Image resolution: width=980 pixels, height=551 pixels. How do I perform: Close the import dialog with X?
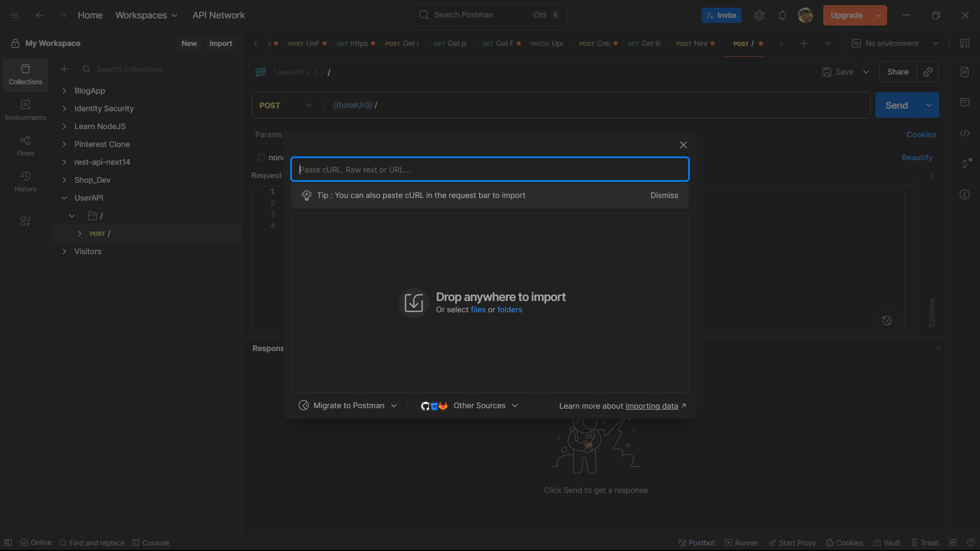click(x=683, y=145)
